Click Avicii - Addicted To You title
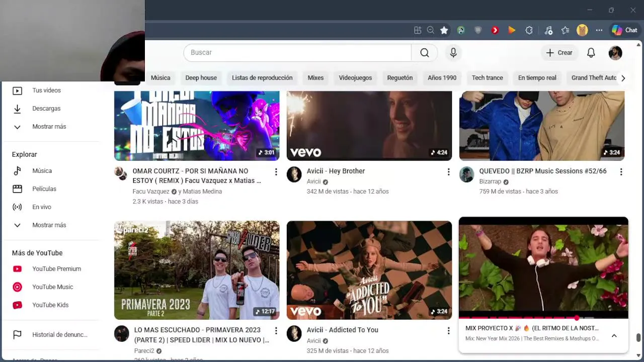Screen dimensions: 644x362 click(x=342, y=330)
